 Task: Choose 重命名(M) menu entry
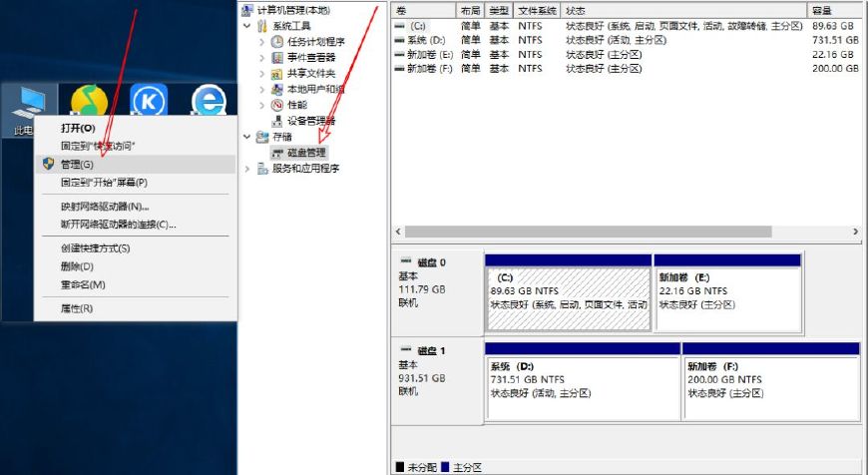pos(135,285)
